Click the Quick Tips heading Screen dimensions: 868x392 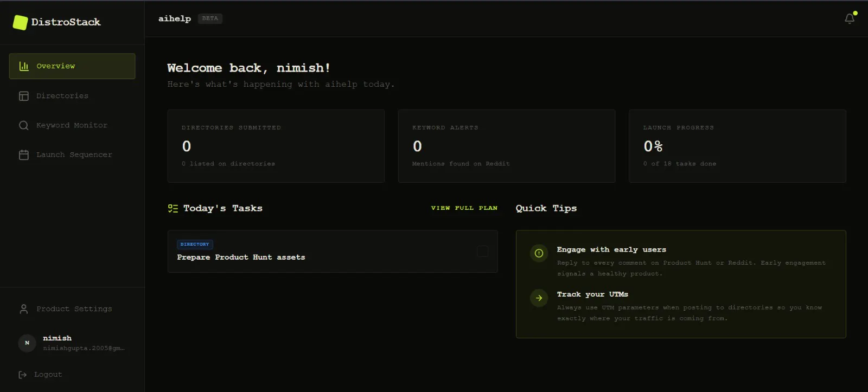[546, 208]
